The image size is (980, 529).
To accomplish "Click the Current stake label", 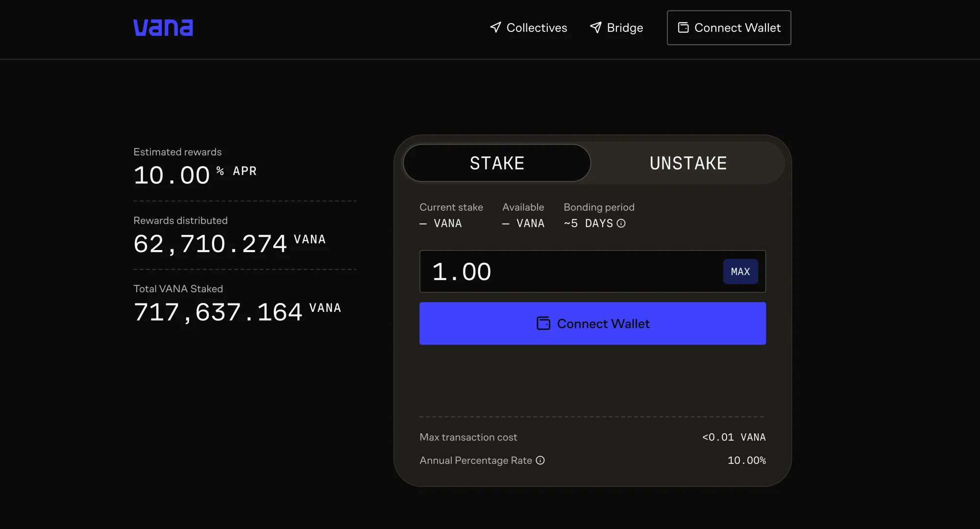I will pos(451,207).
